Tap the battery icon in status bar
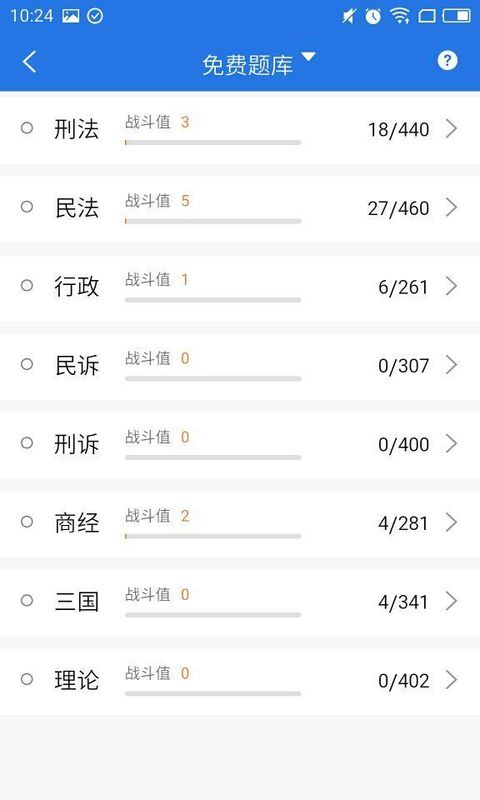The width and height of the screenshot is (480, 800). point(457,16)
